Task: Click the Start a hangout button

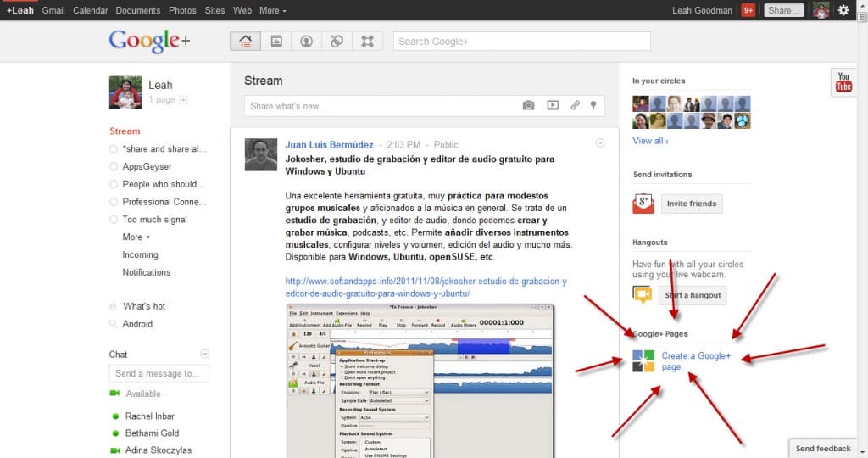Action: click(693, 295)
